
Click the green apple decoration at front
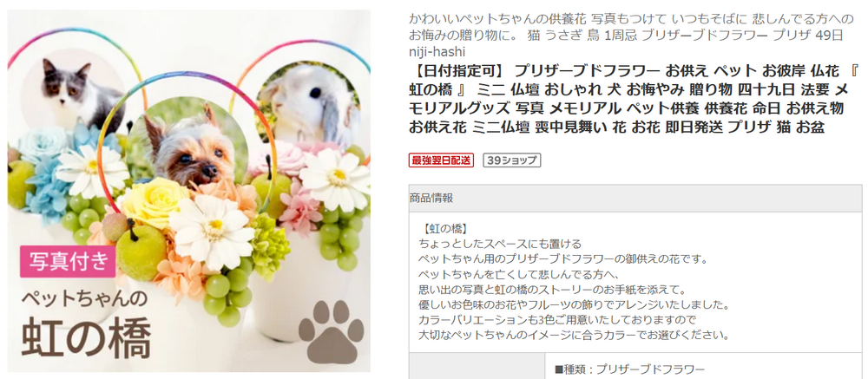click(140, 252)
